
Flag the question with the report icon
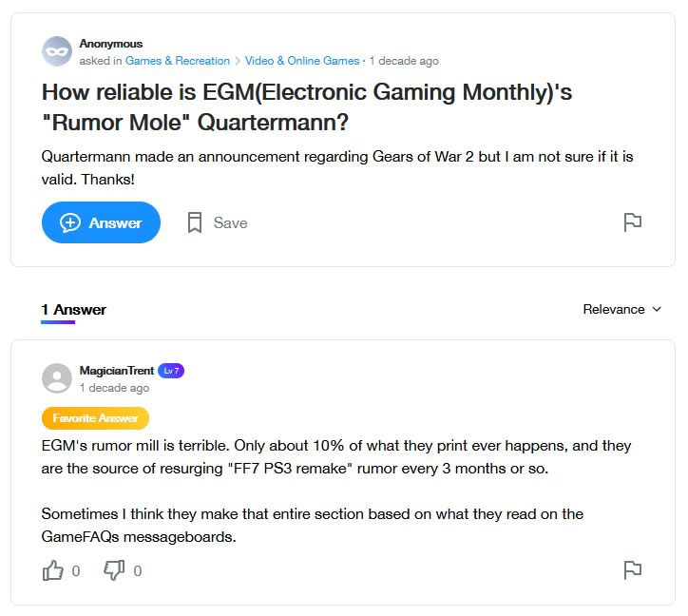tap(632, 222)
